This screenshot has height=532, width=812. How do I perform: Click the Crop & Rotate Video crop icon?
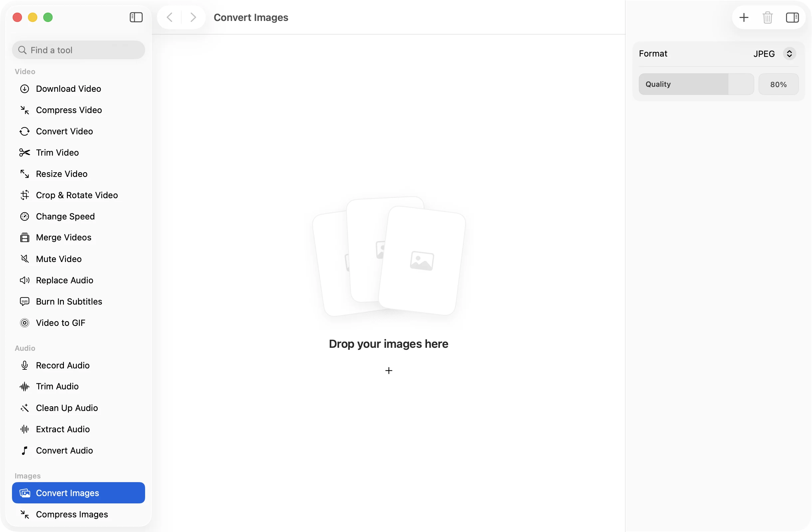[25, 195]
